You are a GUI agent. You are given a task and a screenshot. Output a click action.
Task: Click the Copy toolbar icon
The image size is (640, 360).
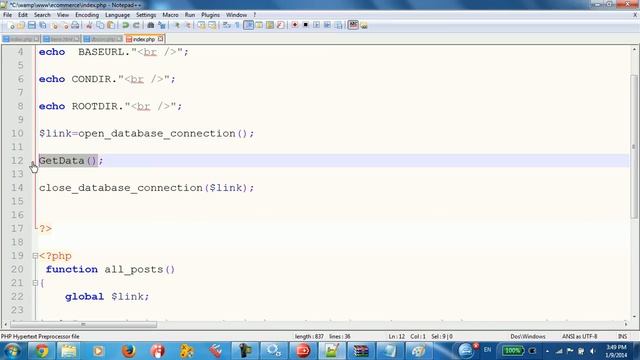(100, 25)
